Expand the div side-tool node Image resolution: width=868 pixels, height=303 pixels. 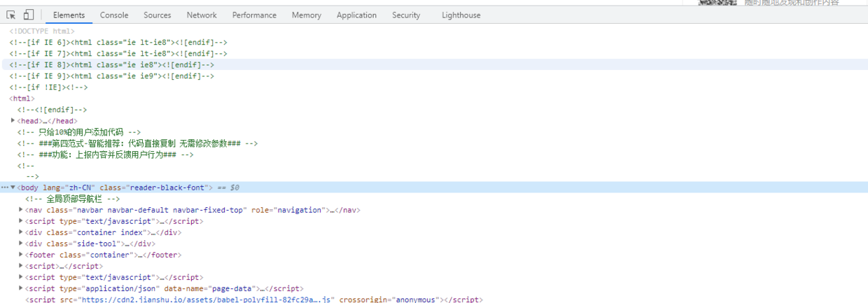21,244
